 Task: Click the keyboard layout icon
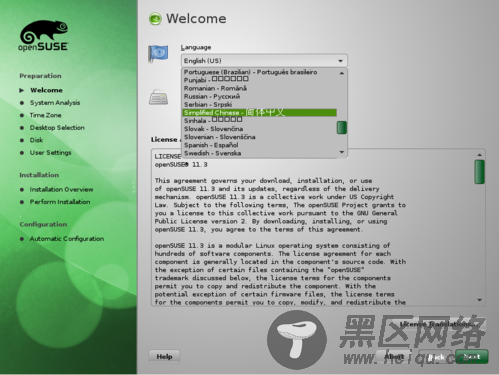coord(158,97)
